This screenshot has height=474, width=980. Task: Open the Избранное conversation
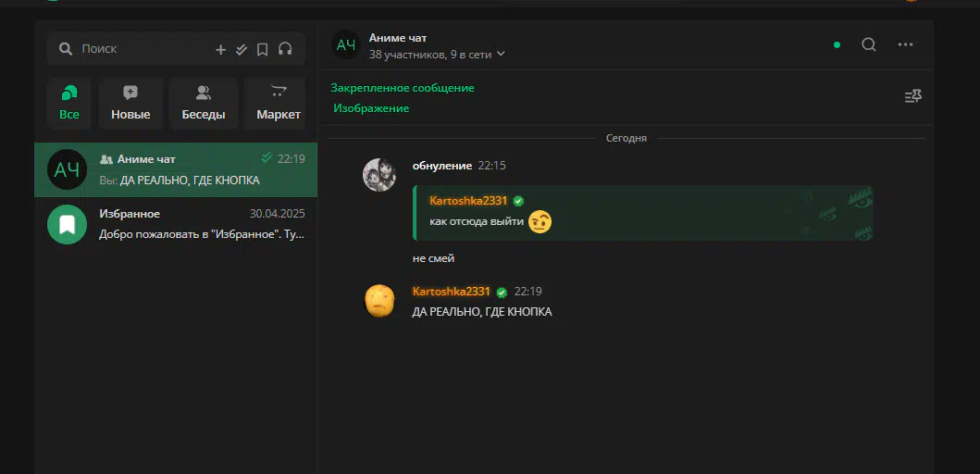click(176, 224)
